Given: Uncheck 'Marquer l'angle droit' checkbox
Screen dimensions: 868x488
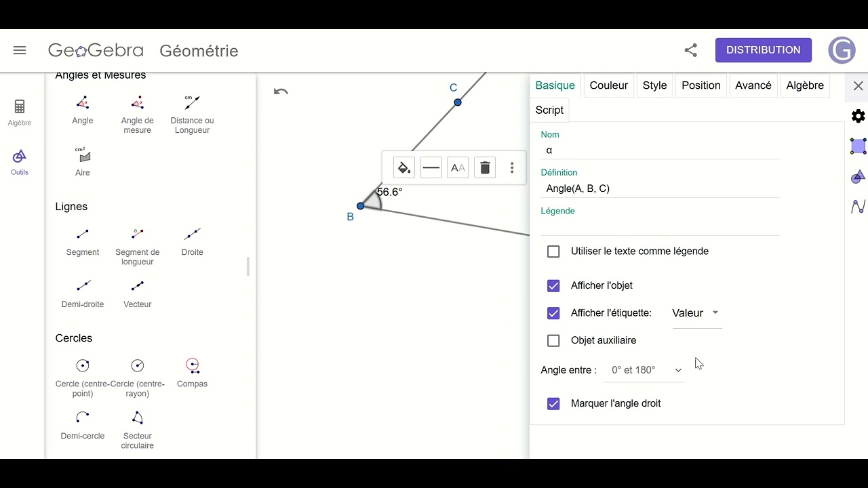Looking at the screenshot, I should tap(553, 404).
